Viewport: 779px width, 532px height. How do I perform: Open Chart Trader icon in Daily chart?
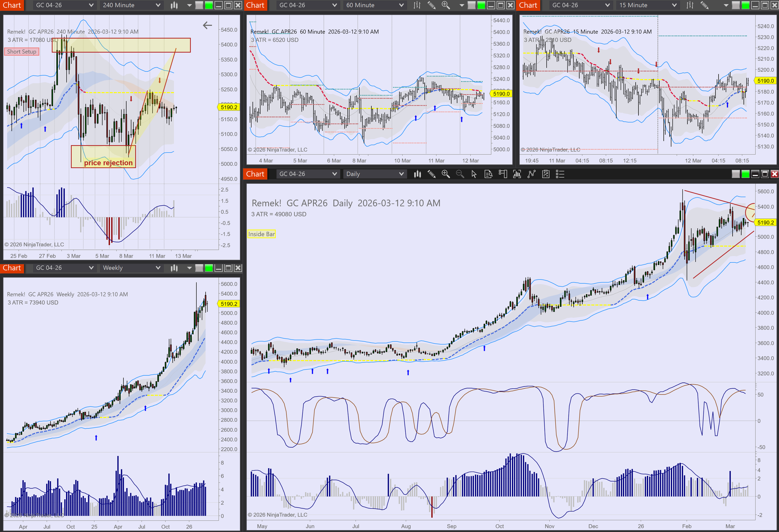503,174
